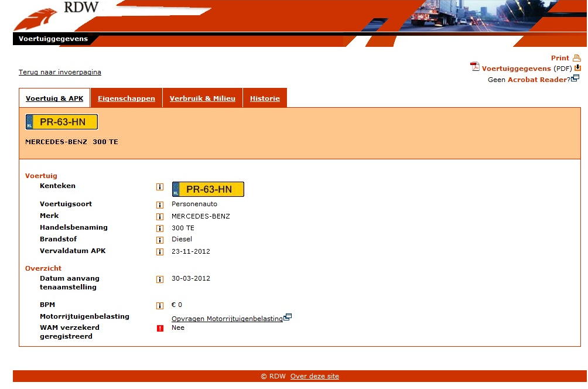Click the info icon beside BPM
This screenshot has width=588, height=389.
[159, 306]
